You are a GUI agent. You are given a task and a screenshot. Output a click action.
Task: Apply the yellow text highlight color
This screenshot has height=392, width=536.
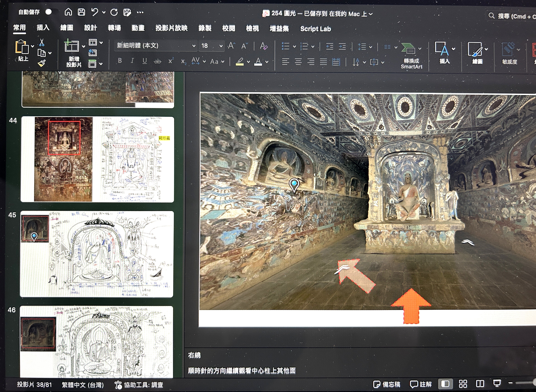(240, 62)
